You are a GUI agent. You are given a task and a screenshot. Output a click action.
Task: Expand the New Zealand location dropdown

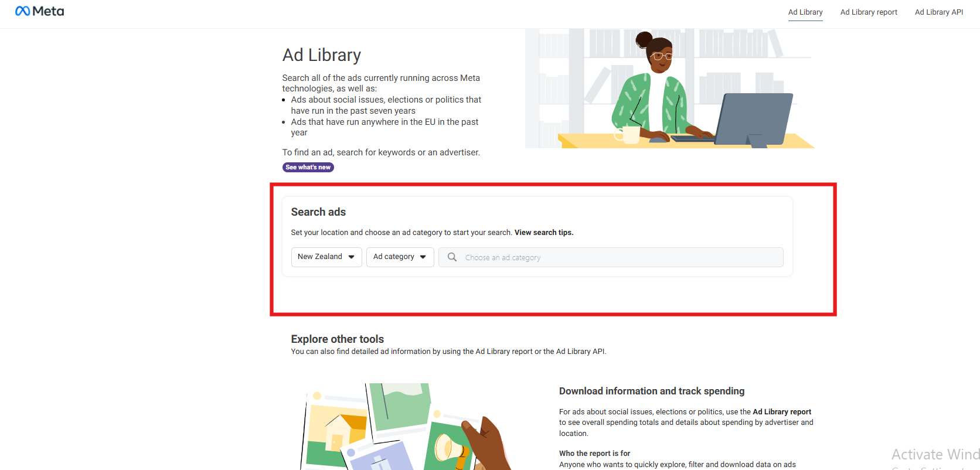tap(326, 257)
